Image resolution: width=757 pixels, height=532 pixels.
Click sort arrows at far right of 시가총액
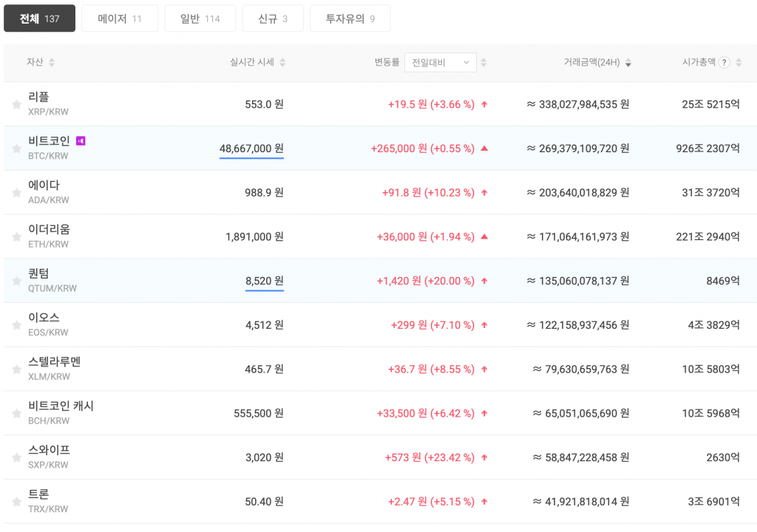[x=739, y=63]
